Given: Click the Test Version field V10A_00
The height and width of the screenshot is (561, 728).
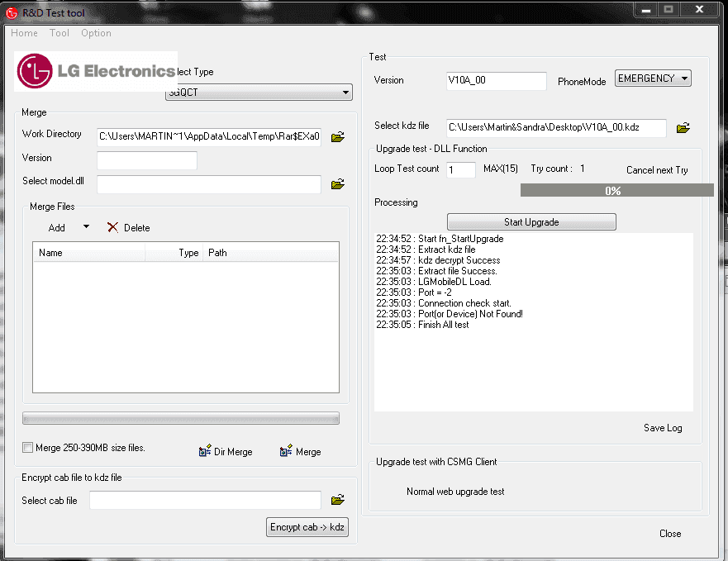Looking at the screenshot, I should point(497,80).
